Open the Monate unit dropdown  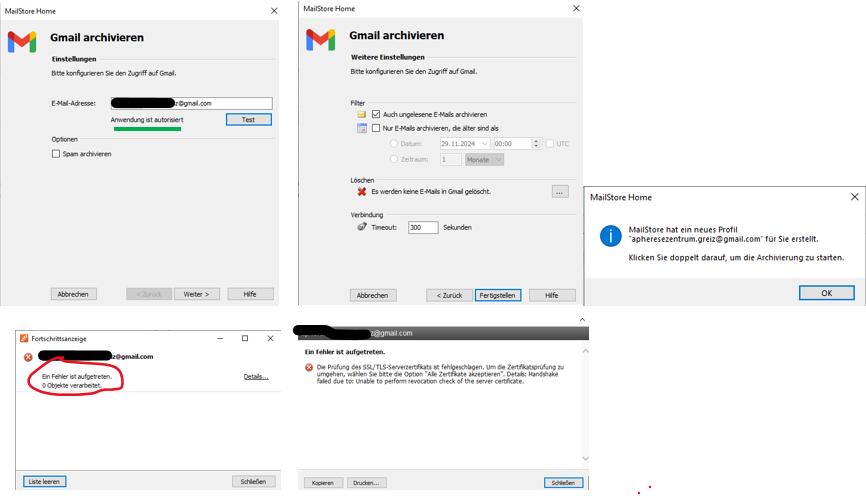[498, 160]
